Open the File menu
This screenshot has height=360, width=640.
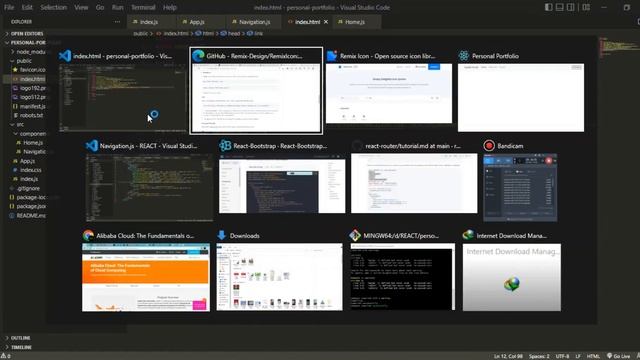(9, 7)
